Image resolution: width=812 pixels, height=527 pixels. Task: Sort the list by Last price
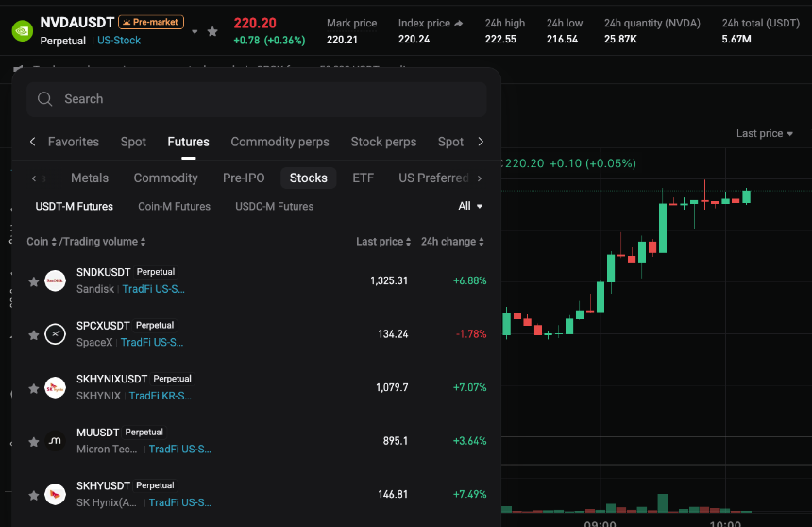(383, 242)
